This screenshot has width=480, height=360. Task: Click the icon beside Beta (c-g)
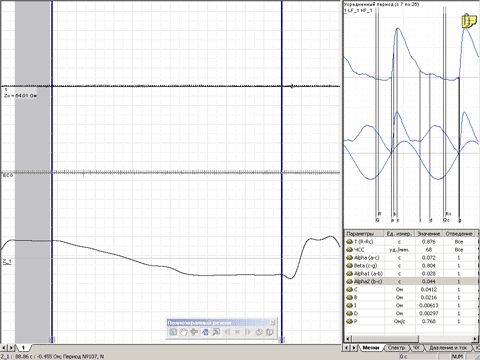tap(349, 266)
